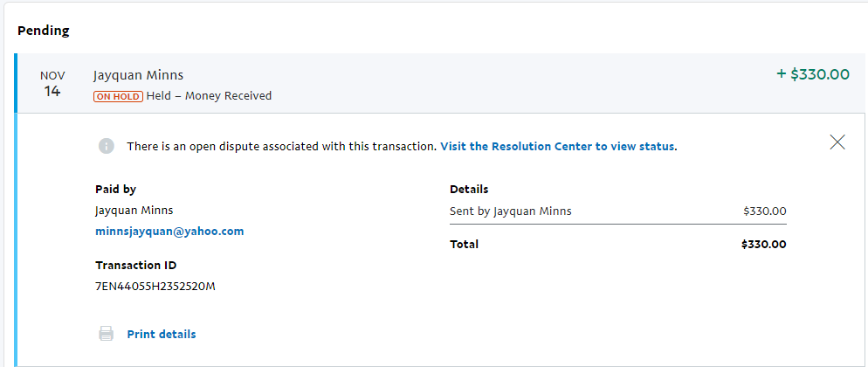This screenshot has height=367, width=868.
Task: Select the NOV 14 transaction date
Action: [52, 84]
